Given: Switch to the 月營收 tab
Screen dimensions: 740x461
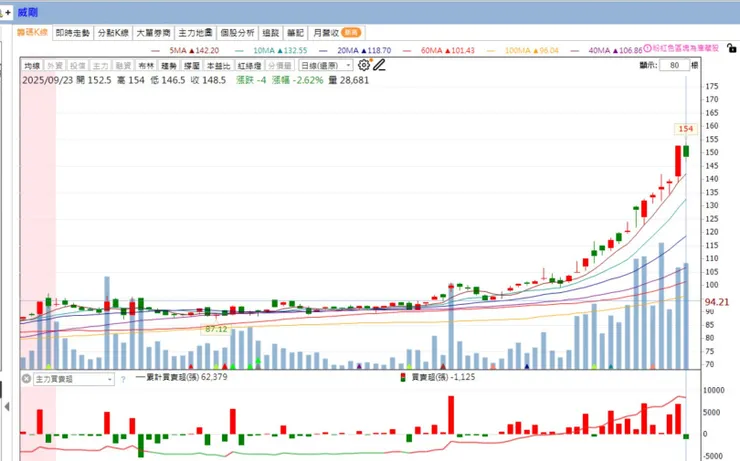Looking at the screenshot, I should click(336, 33).
